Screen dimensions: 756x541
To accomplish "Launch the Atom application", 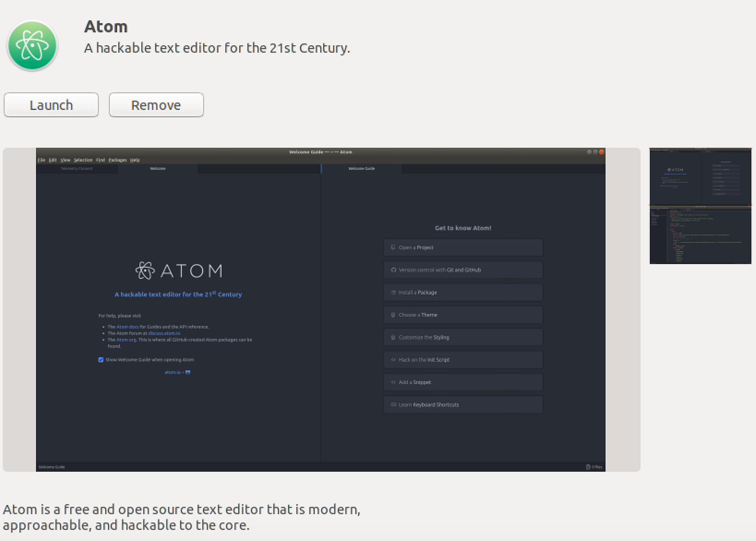I will coord(51,105).
